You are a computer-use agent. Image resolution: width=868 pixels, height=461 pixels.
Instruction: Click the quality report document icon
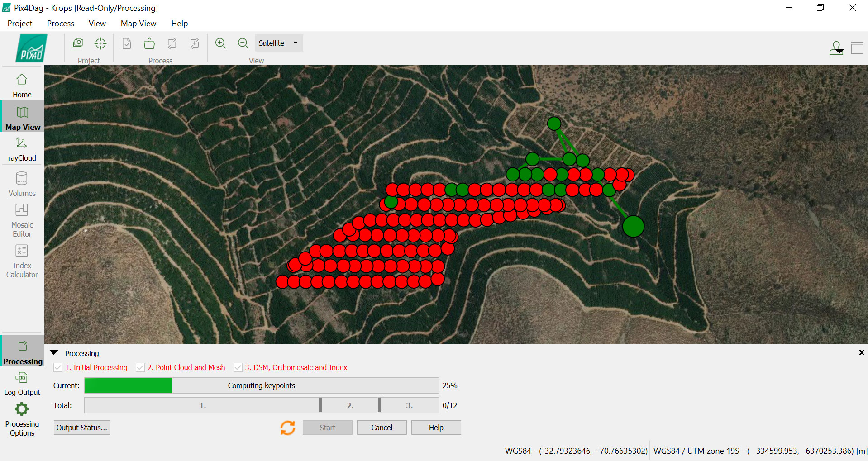127,43
